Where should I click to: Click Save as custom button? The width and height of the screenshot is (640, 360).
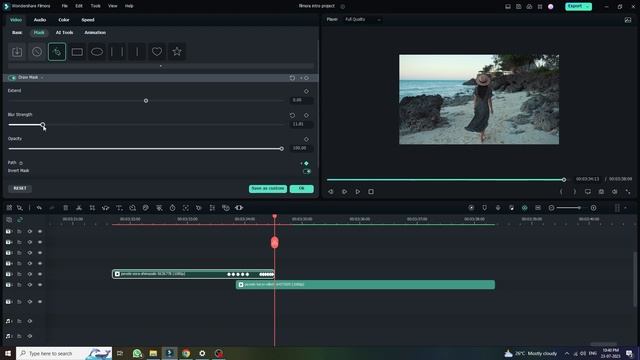tap(268, 189)
